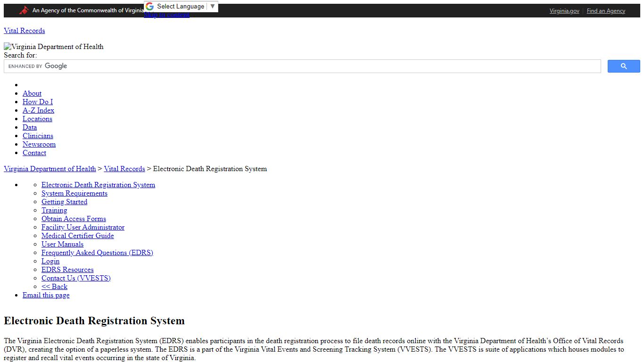Open the About menu item
The width and height of the screenshot is (644, 362).
pos(32,93)
